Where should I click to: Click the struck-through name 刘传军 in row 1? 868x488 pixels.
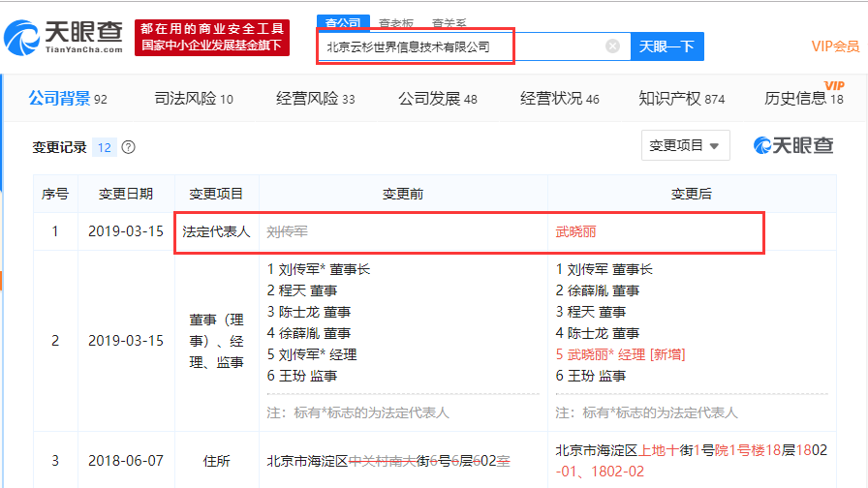pos(288,231)
